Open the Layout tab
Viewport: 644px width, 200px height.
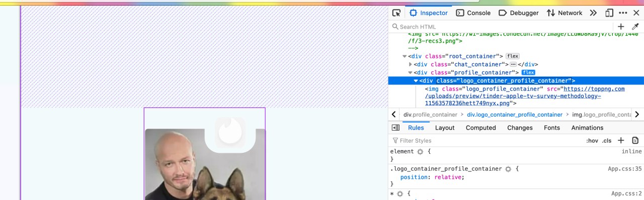click(x=445, y=128)
